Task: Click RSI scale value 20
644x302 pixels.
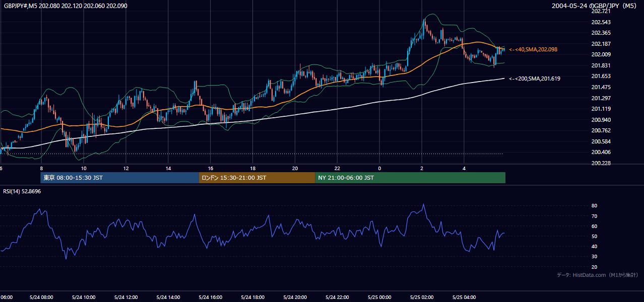Action: (x=594, y=267)
